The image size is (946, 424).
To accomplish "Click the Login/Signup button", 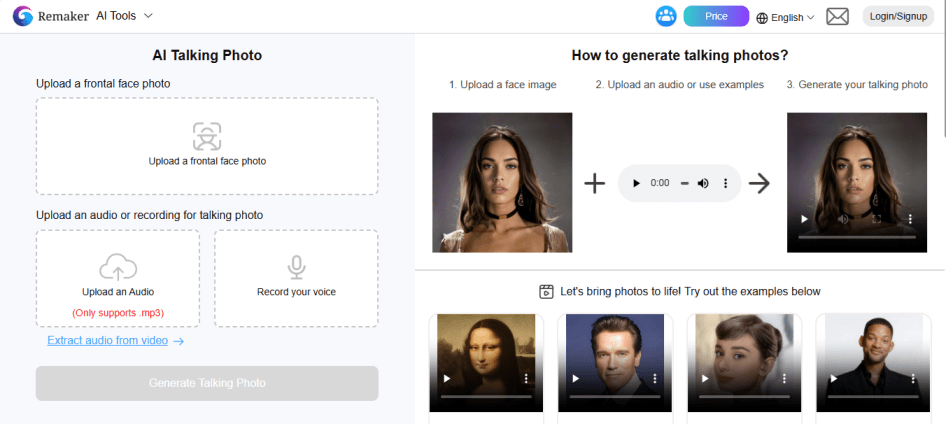I will [x=897, y=16].
